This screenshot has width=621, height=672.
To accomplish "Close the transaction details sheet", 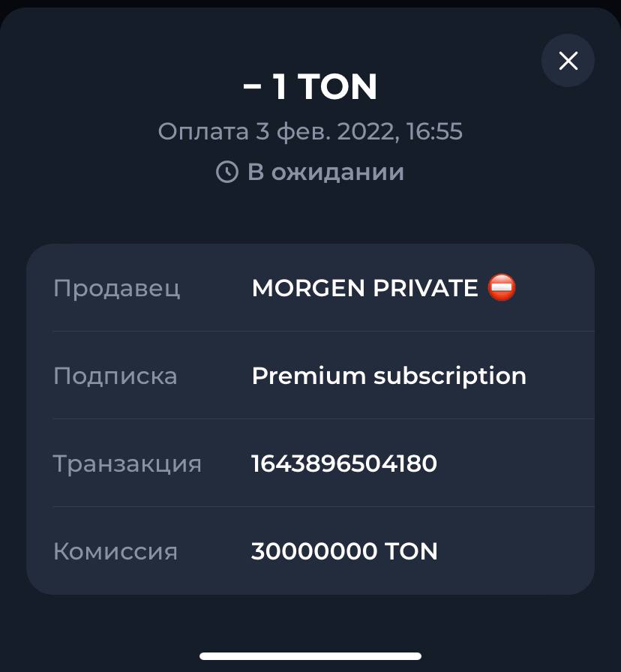I will tap(568, 61).
